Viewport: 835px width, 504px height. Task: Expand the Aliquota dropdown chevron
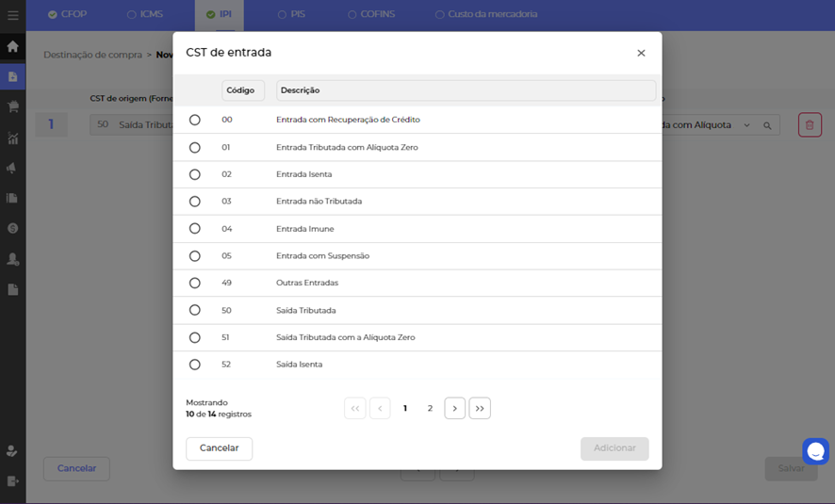coord(747,125)
